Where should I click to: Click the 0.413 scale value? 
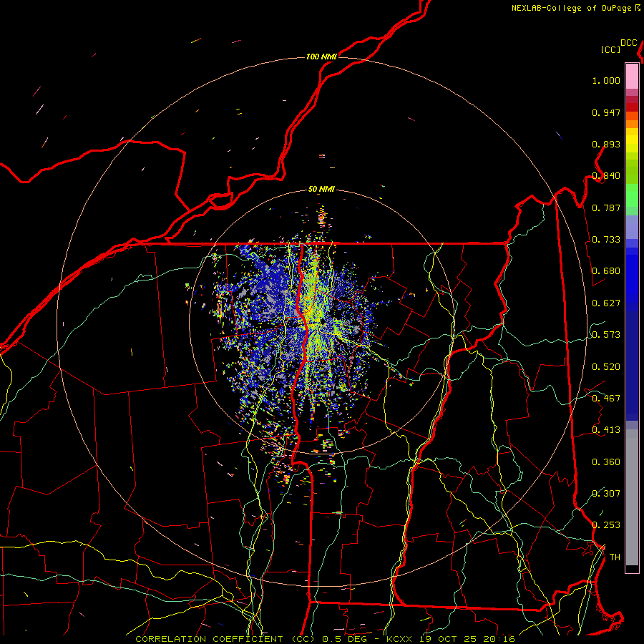(606, 430)
